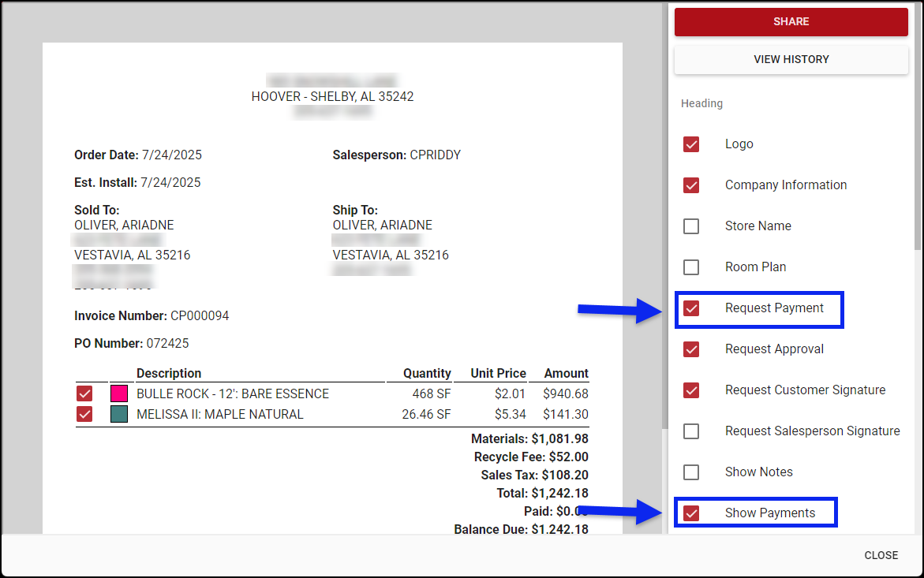
Task: Click the Sold To name OLIVER, ARIADNE
Action: 124,226
